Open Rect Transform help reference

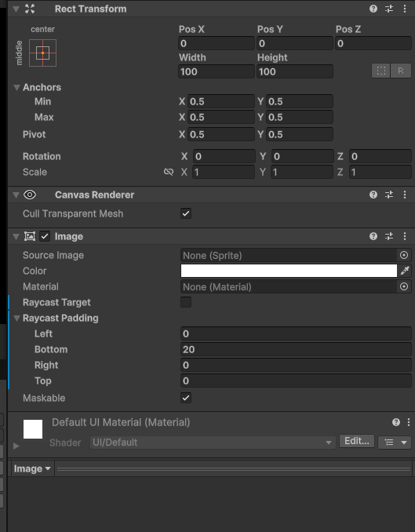pyautogui.click(x=373, y=9)
